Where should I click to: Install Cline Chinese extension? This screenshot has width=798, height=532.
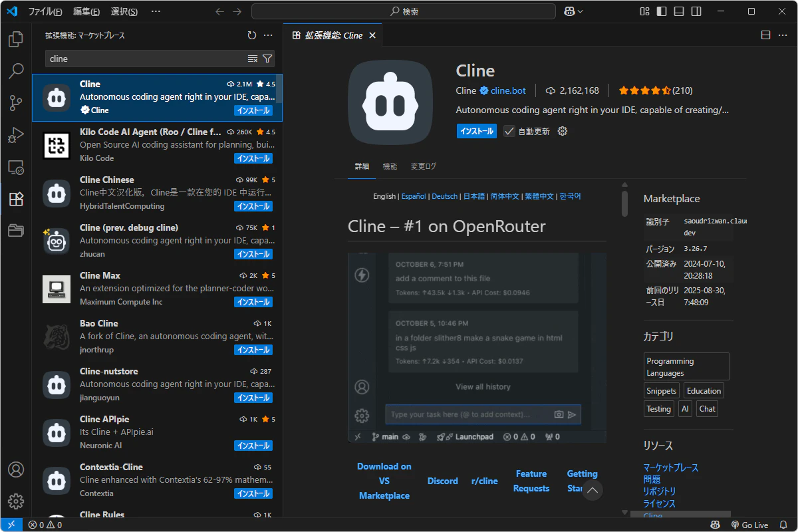pos(253,206)
